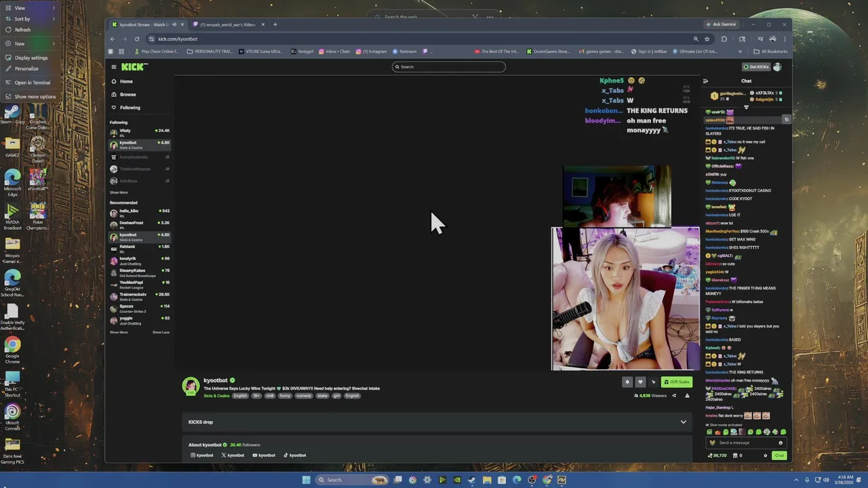This screenshot has height=488, width=868.
Task: Open PERSONALITY TRAI... bookmark folder
Action: (210, 52)
